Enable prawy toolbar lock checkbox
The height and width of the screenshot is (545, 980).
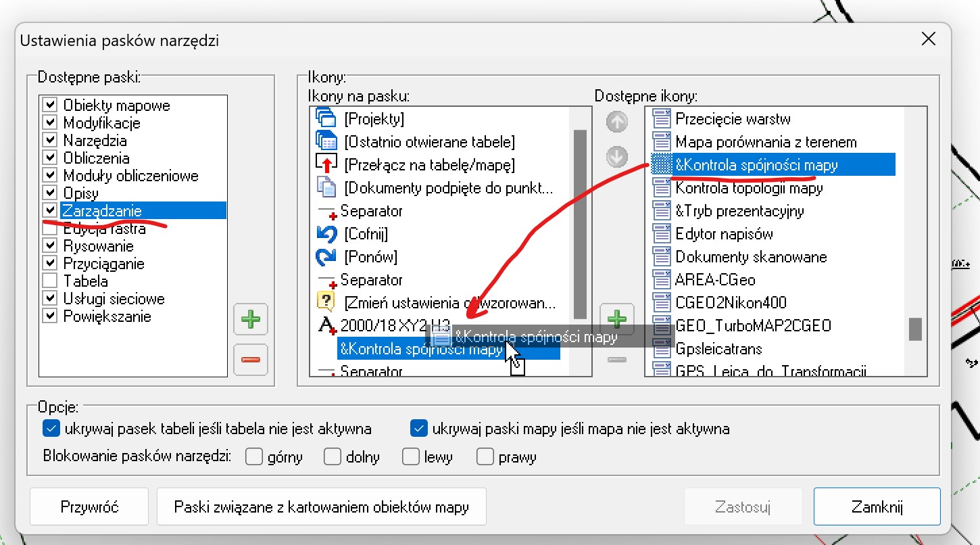[x=485, y=457]
